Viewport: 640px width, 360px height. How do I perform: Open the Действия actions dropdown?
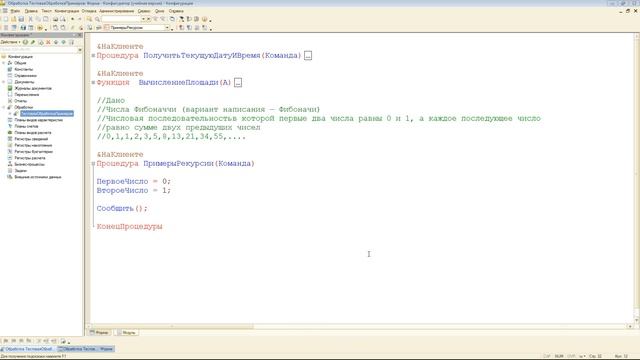pos(10,42)
